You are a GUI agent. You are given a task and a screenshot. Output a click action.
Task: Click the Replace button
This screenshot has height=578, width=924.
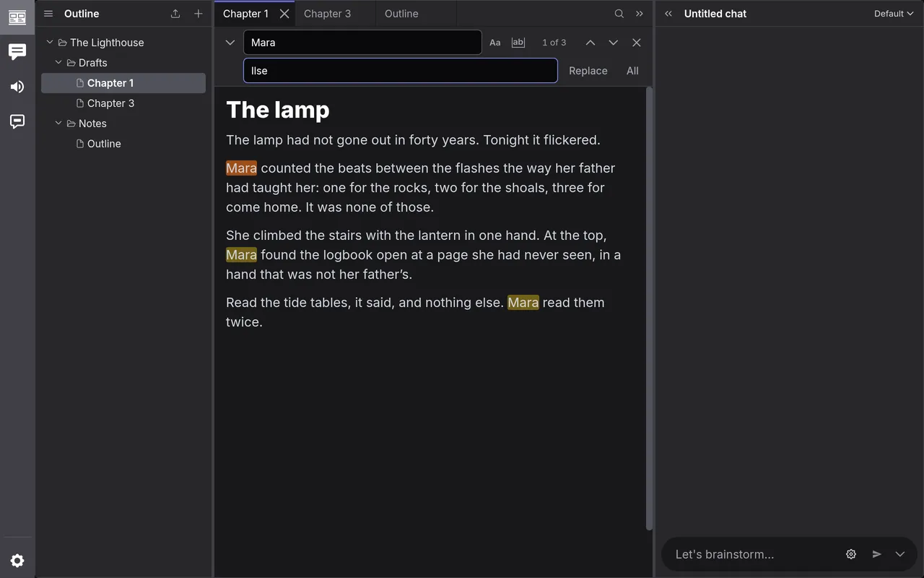(588, 71)
